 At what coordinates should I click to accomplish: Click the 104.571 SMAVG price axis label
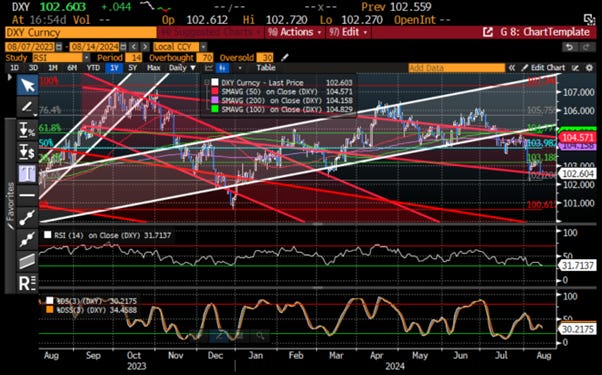click(578, 137)
